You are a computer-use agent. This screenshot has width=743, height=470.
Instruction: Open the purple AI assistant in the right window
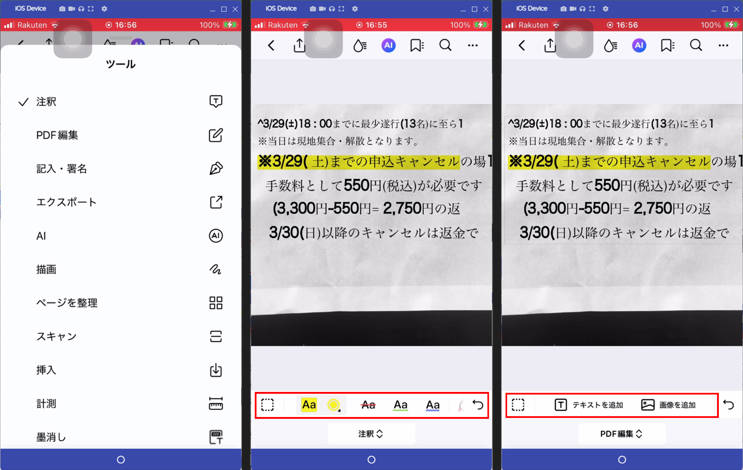point(639,45)
